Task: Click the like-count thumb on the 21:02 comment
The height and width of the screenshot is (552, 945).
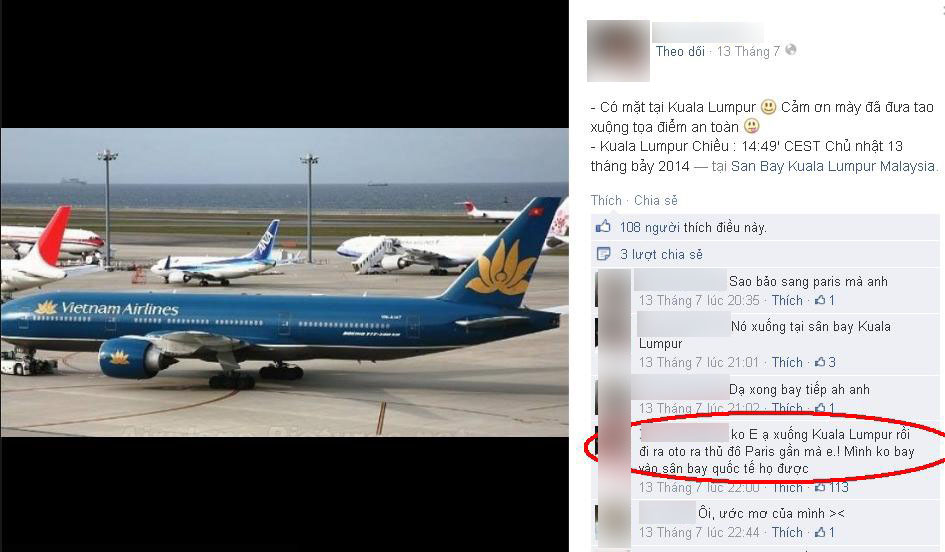Action: [x=820, y=408]
